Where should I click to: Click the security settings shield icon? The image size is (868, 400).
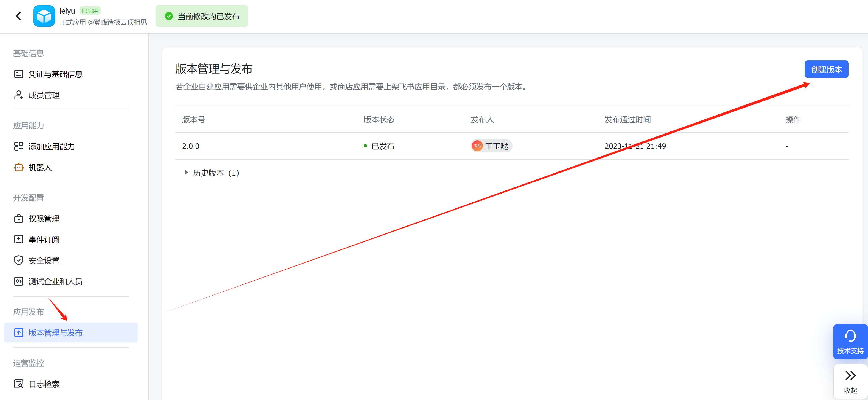(18, 260)
